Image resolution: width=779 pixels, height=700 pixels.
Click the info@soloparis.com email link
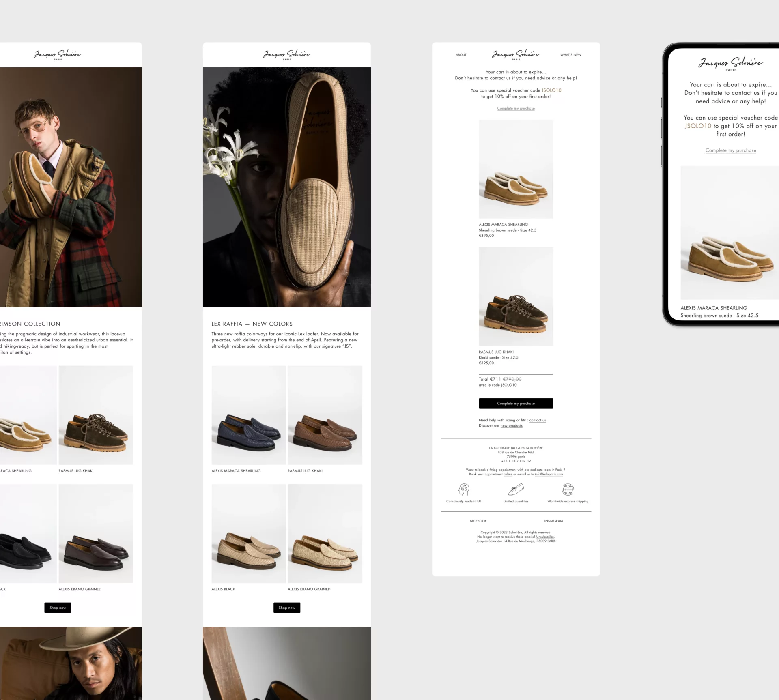coord(549,474)
